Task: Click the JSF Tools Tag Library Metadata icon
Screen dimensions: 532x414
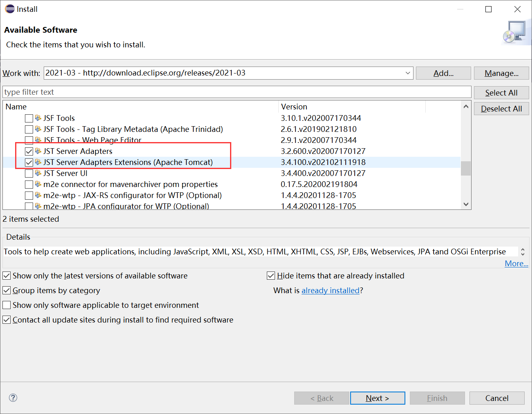Action: [x=38, y=129]
